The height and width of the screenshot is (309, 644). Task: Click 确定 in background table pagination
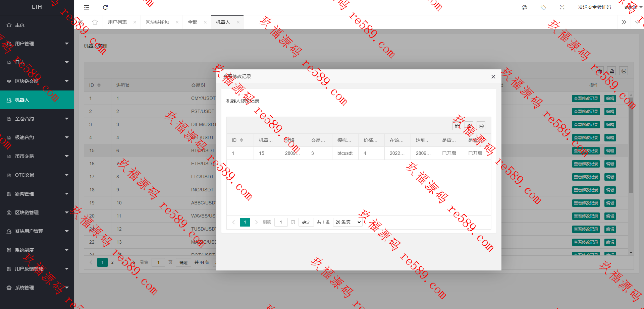point(183,262)
